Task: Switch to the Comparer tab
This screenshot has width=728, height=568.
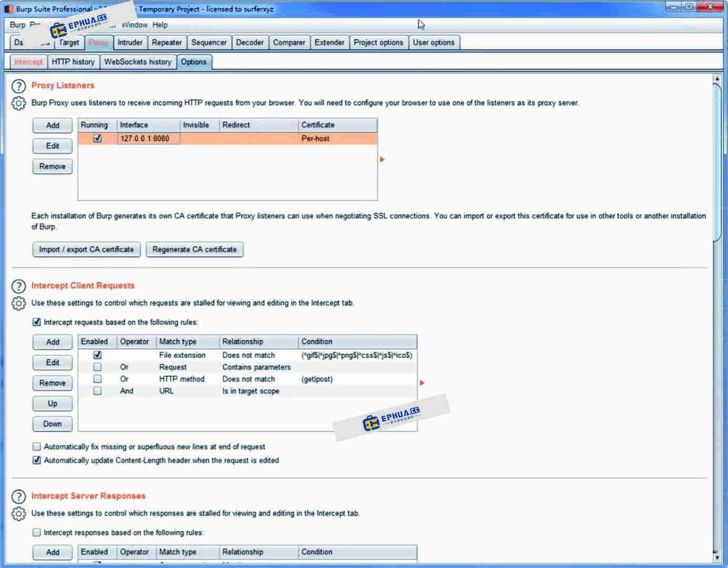Action: pos(289,43)
